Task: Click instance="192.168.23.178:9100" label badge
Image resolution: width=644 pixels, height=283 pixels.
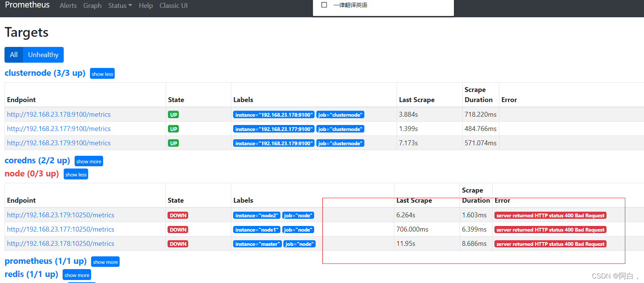Action: pos(274,115)
